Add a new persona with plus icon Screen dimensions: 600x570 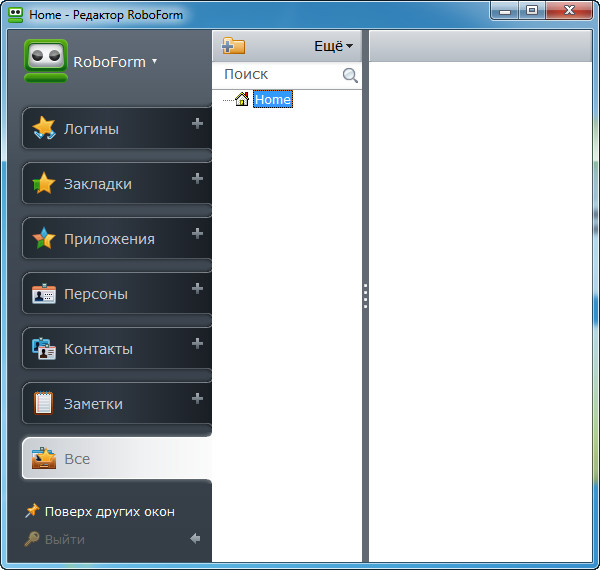[197, 289]
